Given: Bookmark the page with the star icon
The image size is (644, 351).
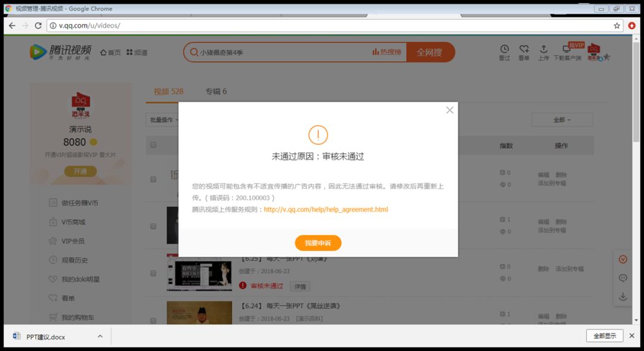Looking at the screenshot, I should (x=617, y=26).
